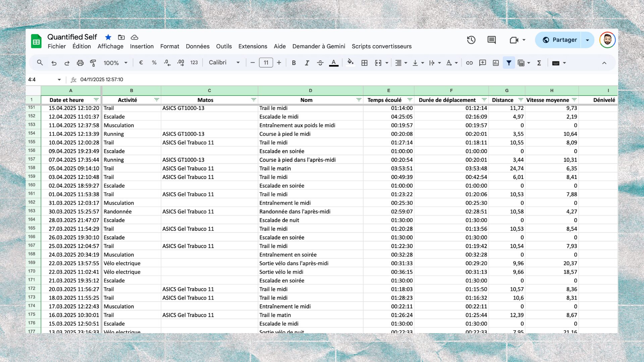The width and height of the screenshot is (644, 362).
Task: Click the print icon in toolbar
Action: point(80,63)
